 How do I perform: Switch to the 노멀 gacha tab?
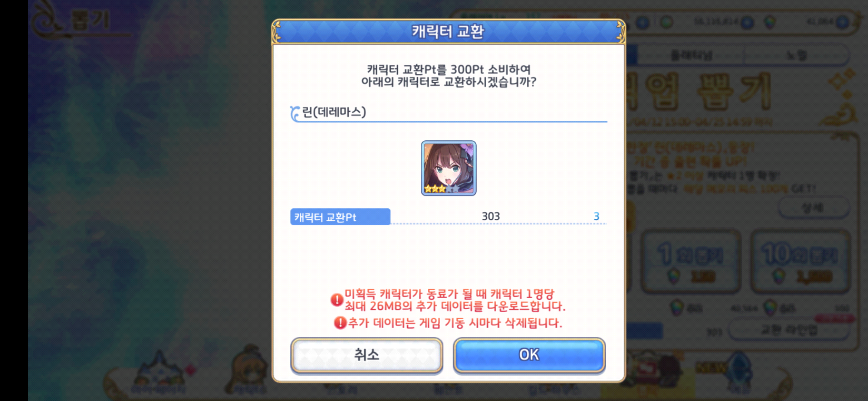(x=796, y=55)
